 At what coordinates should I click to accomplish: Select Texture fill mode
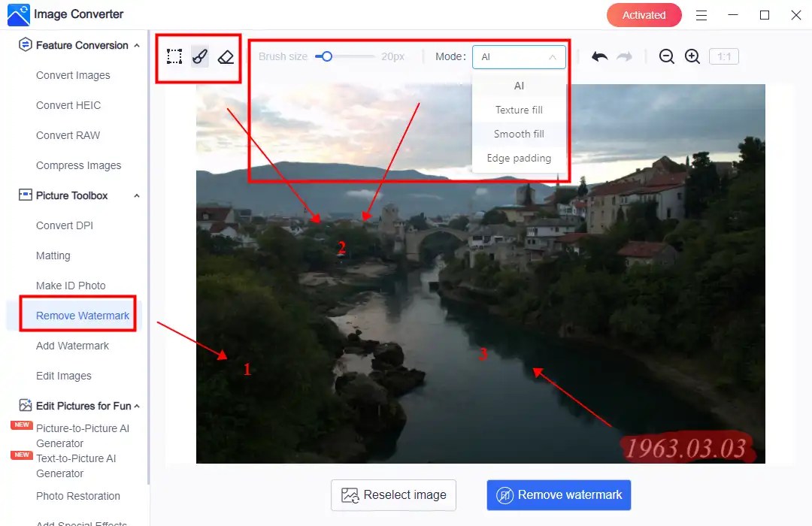coord(519,110)
